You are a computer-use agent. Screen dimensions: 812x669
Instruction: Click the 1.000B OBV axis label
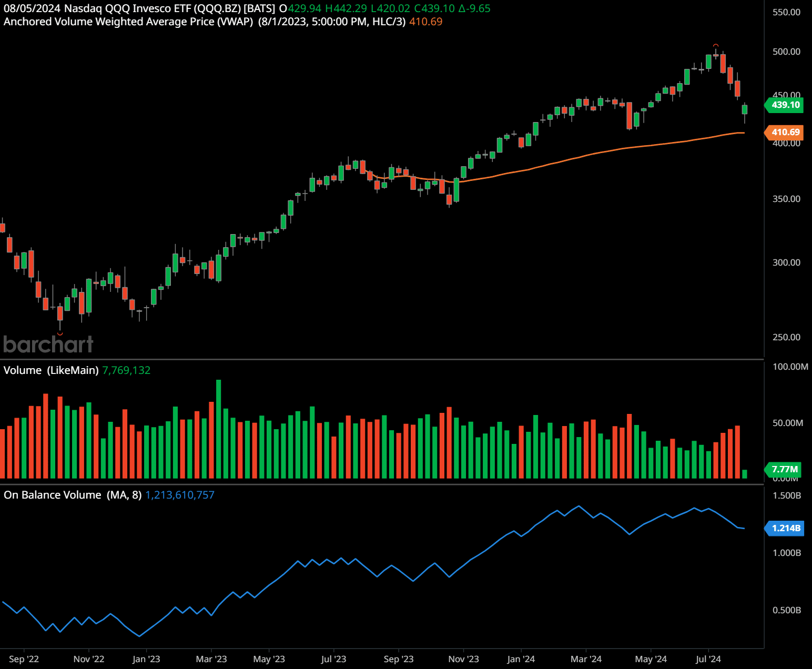786,553
